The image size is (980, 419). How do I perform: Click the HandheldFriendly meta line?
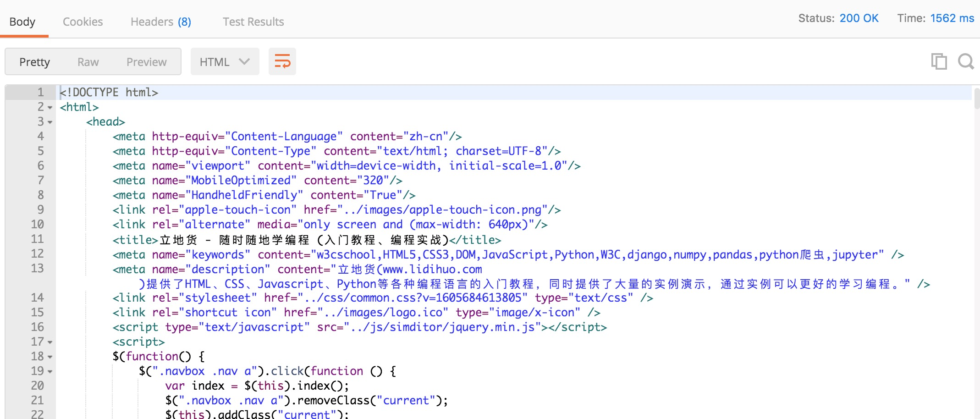(264, 195)
